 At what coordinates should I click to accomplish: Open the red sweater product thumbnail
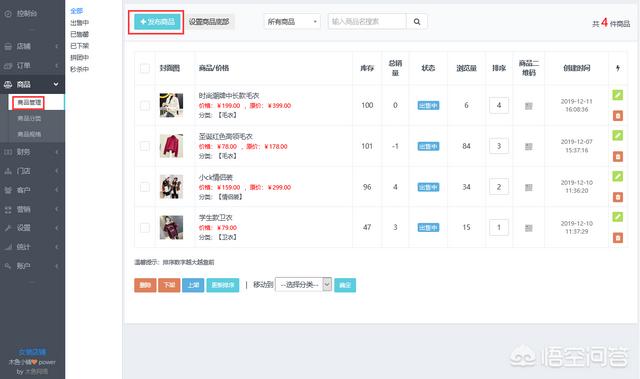(x=171, y=146)
